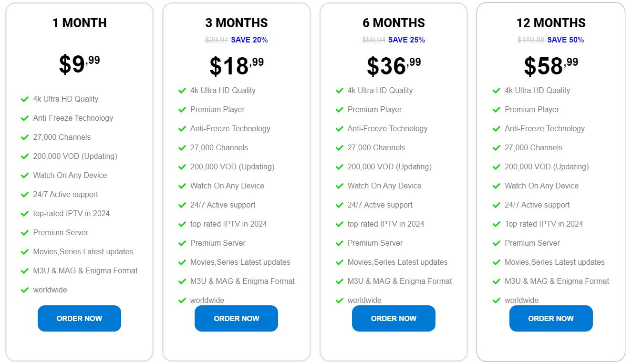Click the checkmark beside Premium Server in 6 MONTHS

click(339, 243)
